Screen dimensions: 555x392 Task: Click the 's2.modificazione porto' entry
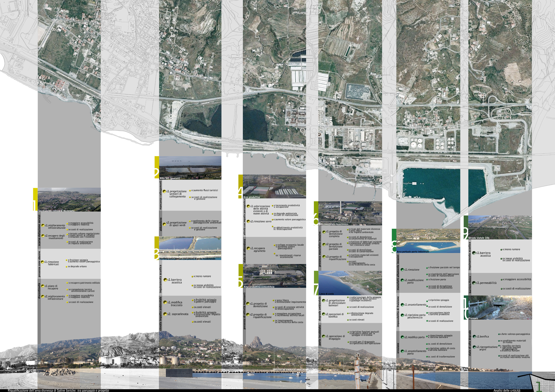(x=414, y=281)
